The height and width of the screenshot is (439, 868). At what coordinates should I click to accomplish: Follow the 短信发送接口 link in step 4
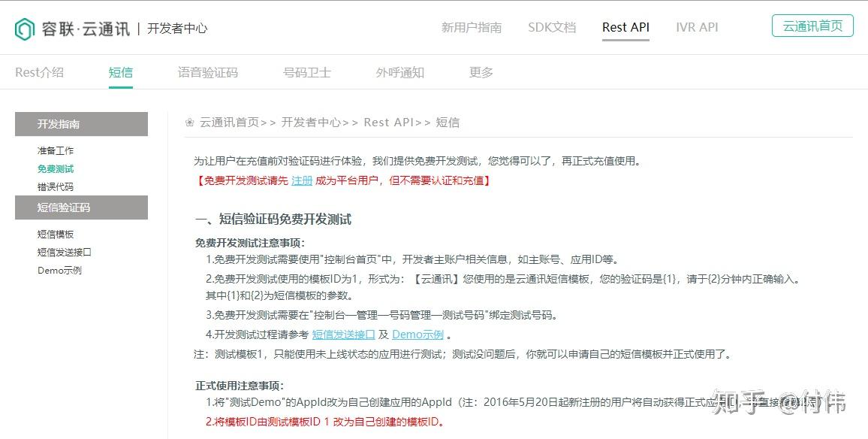click(x=344, y=335)
